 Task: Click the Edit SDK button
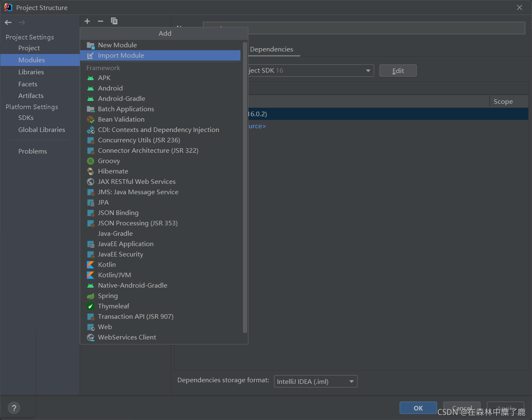[398, 71]
